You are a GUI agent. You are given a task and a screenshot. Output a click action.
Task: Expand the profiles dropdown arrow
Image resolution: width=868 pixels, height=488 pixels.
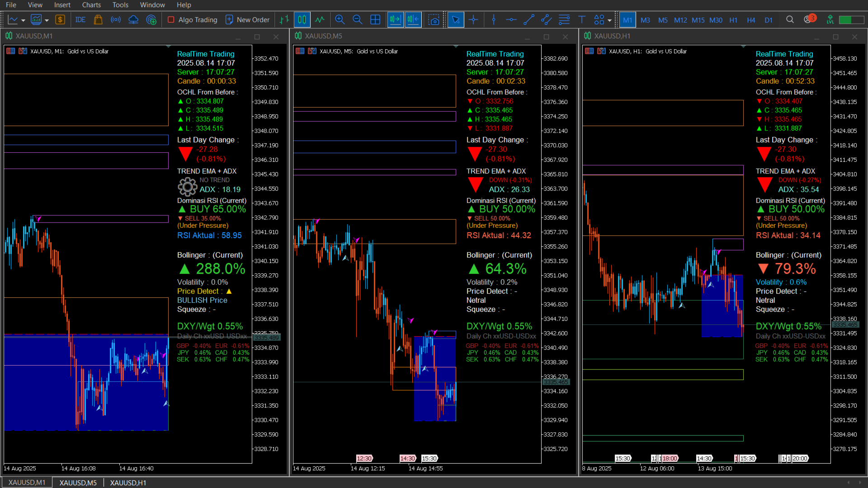click(x=47, y=20)
